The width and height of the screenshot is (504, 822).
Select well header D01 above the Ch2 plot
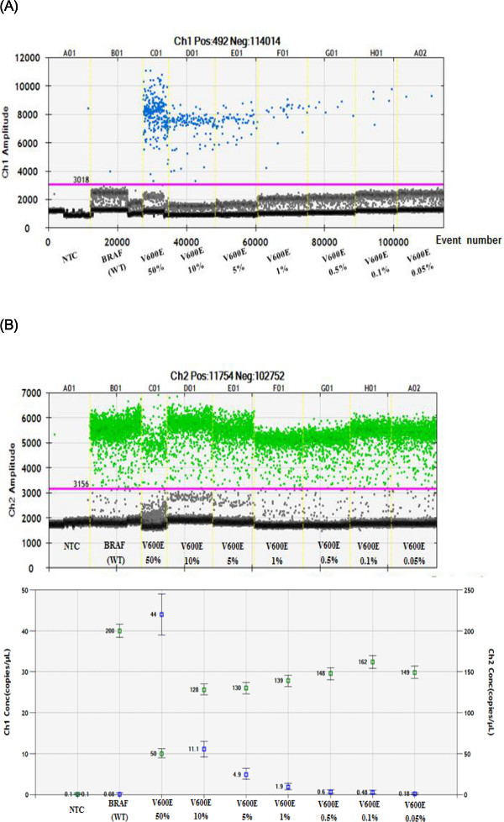(190, 388)
